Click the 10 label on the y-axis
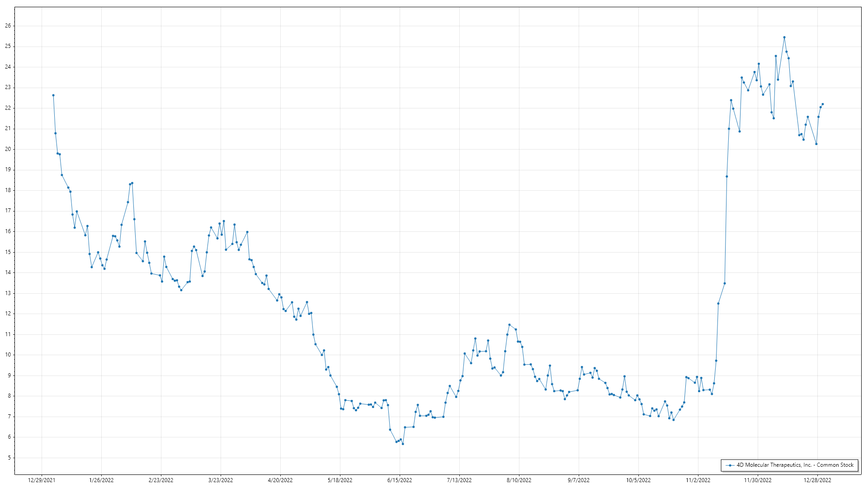 pos(8,355)
